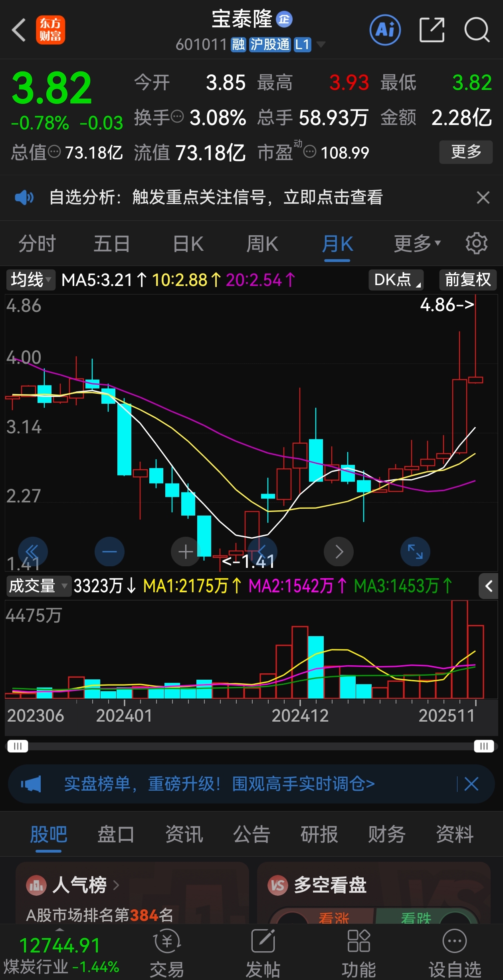Tap the 融 margin trading tag
The width and height of the screenshot is (503, 980).
pyautogui.click(x=238, y=44)
